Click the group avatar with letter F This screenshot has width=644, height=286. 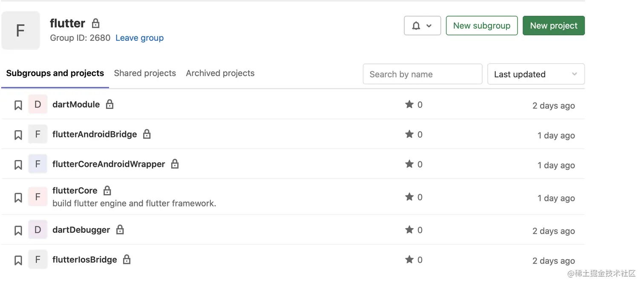point(20,30)
